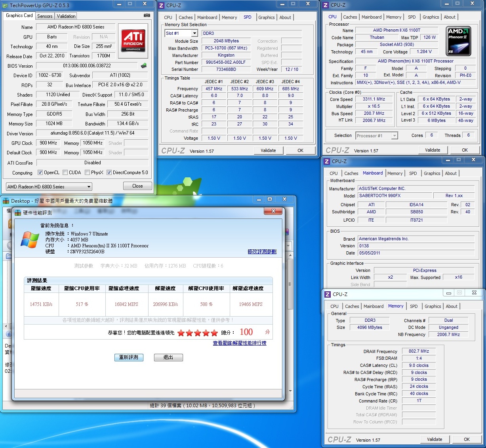Screen dimensions: 486x448
Task: Open the 修改評測參數 link
Action: pyautogui.click(x=262, y=251)
